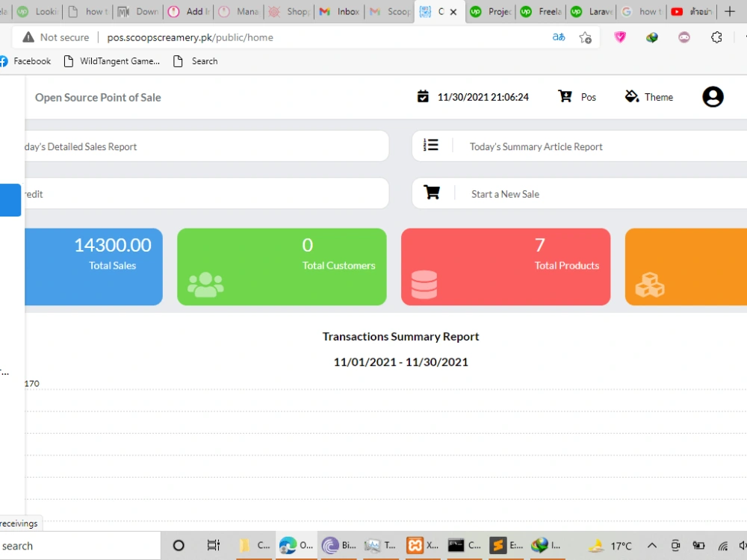Open the WildTangent Game bookmark
The height and width of the screenshot is (560, 747).
112,61
